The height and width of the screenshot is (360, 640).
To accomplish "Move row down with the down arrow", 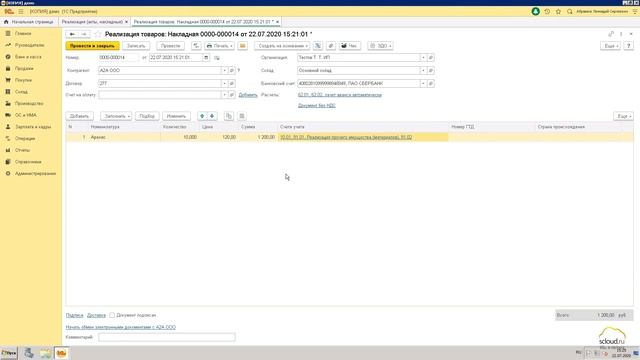I will click(x=212, y=116).
